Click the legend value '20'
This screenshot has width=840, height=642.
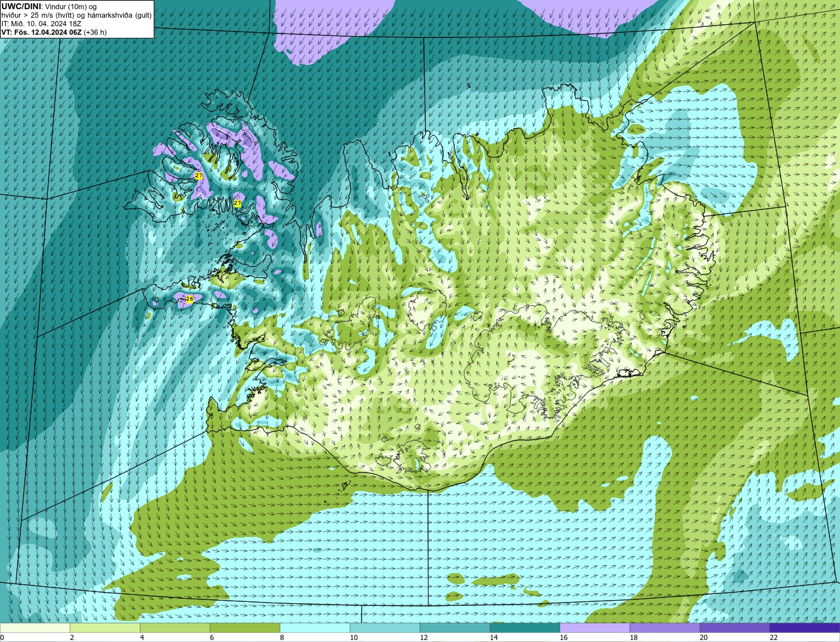click(703, 637)
